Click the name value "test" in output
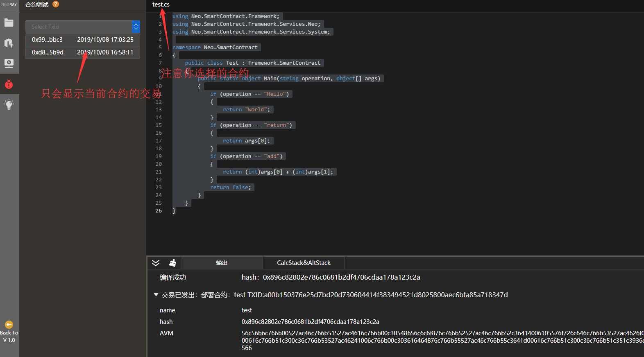The height and width of the screenshot is (357, 644). (247, 310)
